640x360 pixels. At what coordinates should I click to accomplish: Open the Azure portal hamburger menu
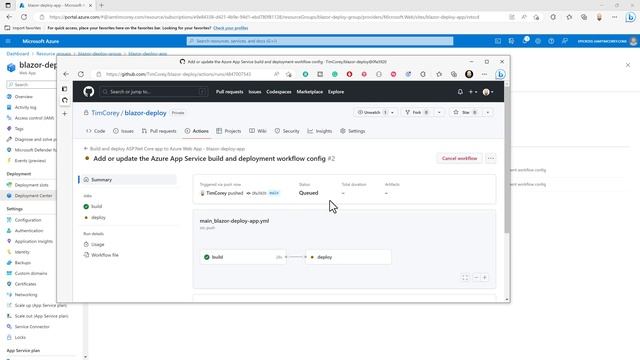coord(8,41)
